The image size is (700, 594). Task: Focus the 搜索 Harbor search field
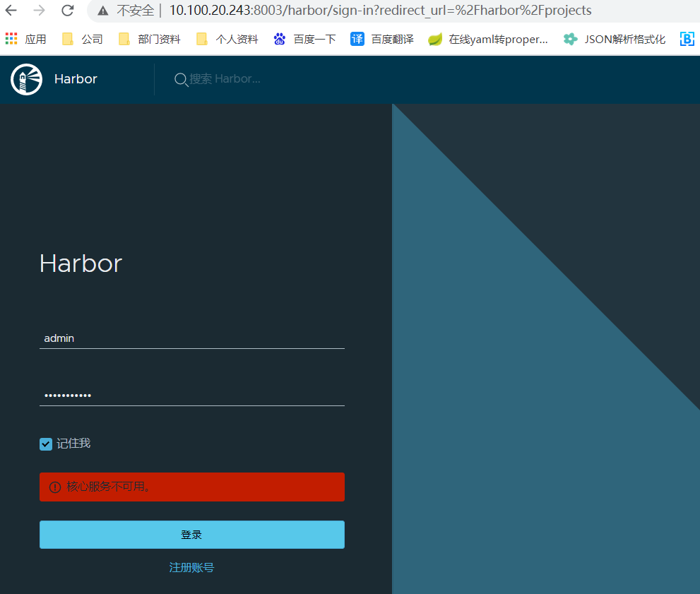coord(225,79)
